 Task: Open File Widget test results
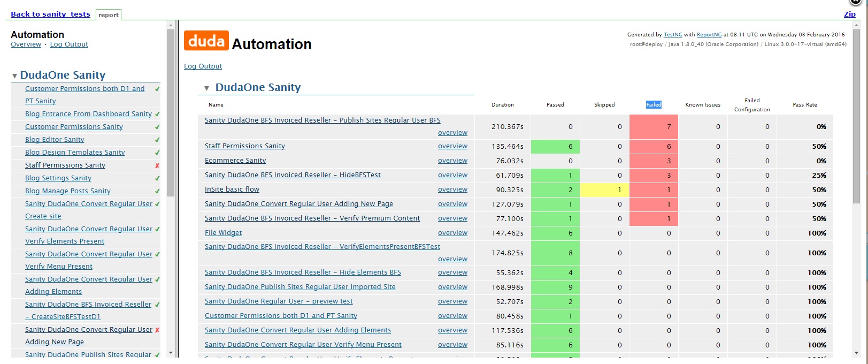[x=223, y=233]
